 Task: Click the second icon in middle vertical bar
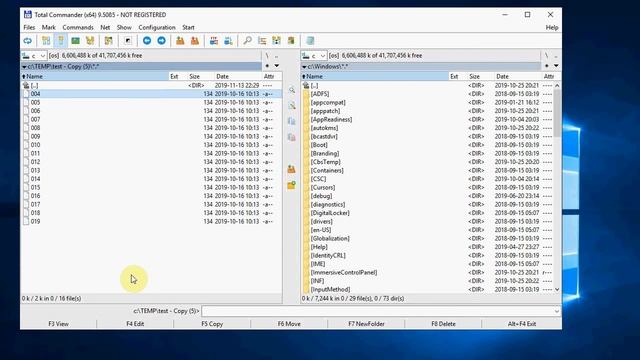[x=291, y=106]
